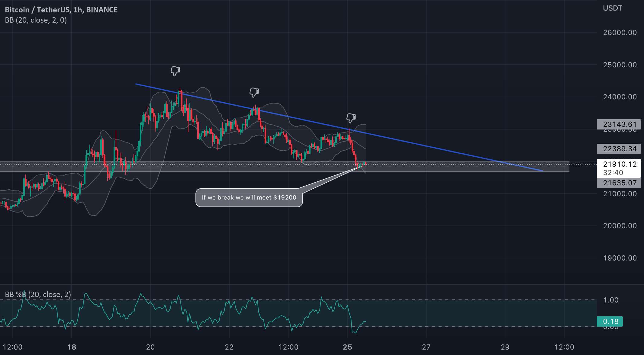Screen dimensions: 644x355
Task: Select the 'If we break we will meet $19200' callout
Action: coord(249,198)
